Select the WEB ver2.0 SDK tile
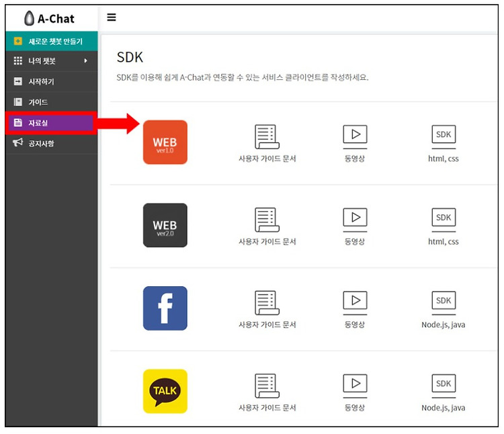Viewport: 504px width, 434px height. [165, 225]
